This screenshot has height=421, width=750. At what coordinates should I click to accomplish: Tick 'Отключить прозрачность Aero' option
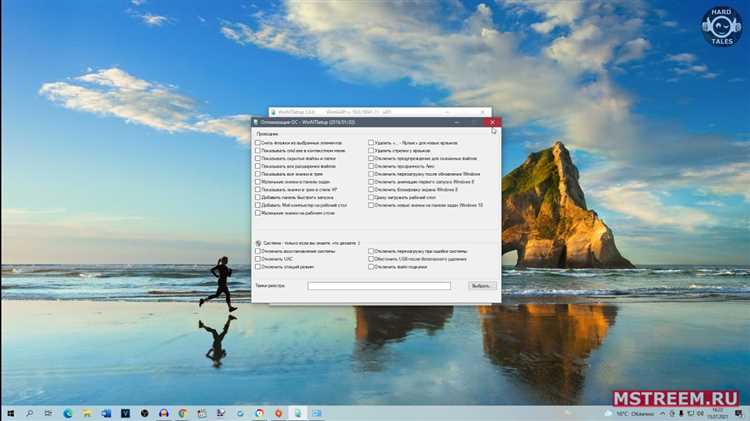pos(372,166)
